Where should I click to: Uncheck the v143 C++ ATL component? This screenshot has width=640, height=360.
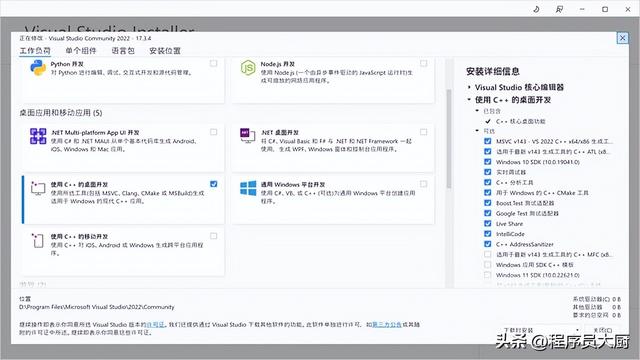click(x=487, y=151)
